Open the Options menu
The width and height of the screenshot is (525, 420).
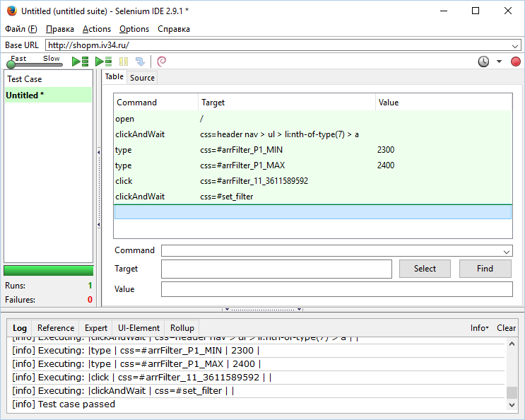134,29
